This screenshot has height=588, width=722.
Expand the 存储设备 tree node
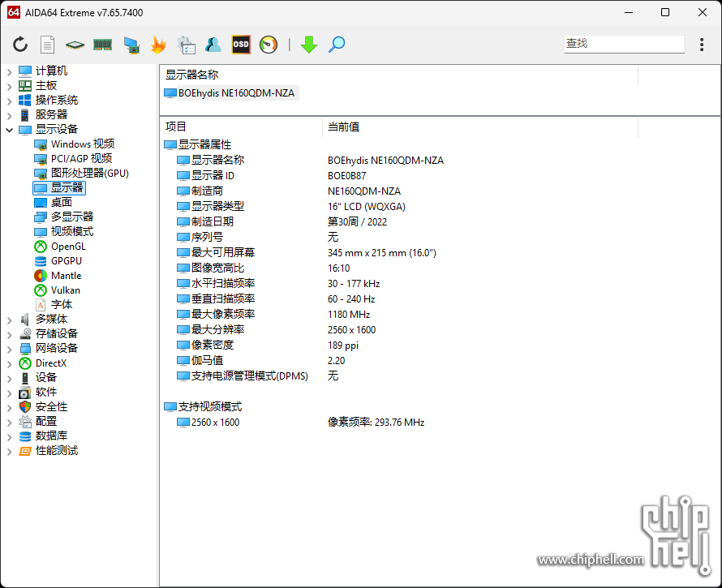[9, 334]
